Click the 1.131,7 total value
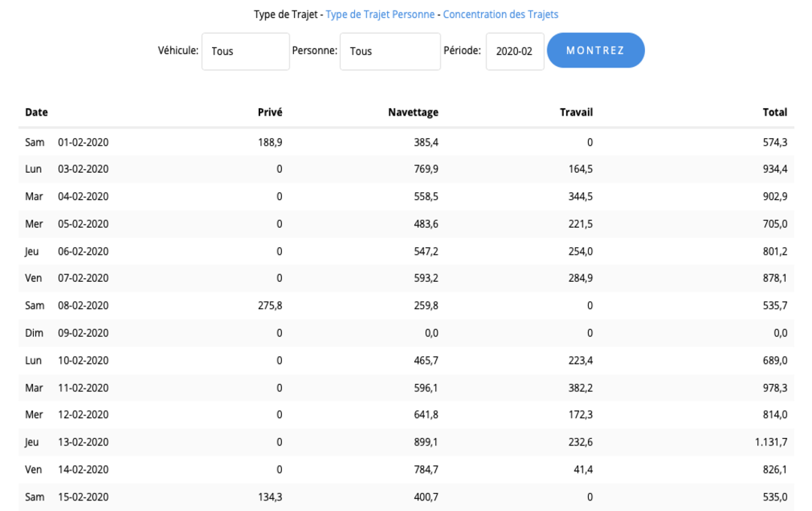The height and width of the screenshot is (511, 812). tap(771, 443)
